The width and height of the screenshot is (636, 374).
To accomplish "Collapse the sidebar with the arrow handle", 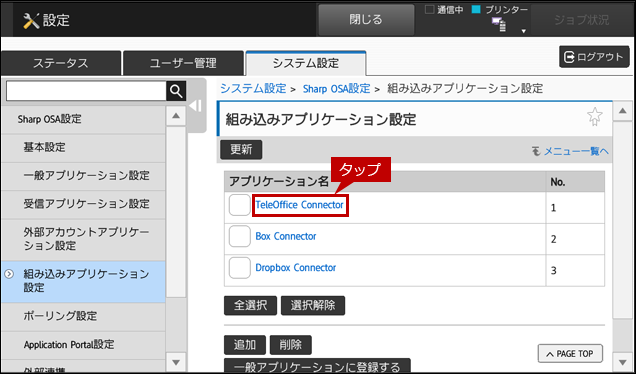I will 196,106.
